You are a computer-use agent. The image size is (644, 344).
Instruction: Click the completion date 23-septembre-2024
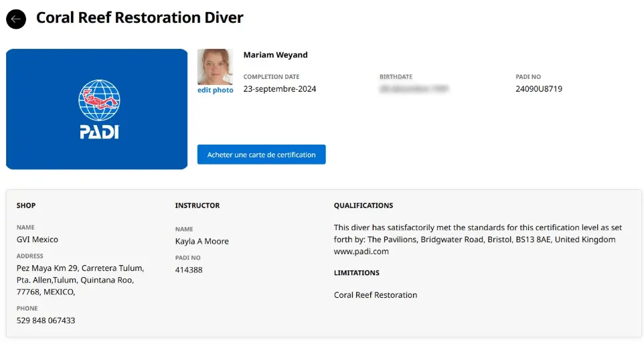point(279,89)
